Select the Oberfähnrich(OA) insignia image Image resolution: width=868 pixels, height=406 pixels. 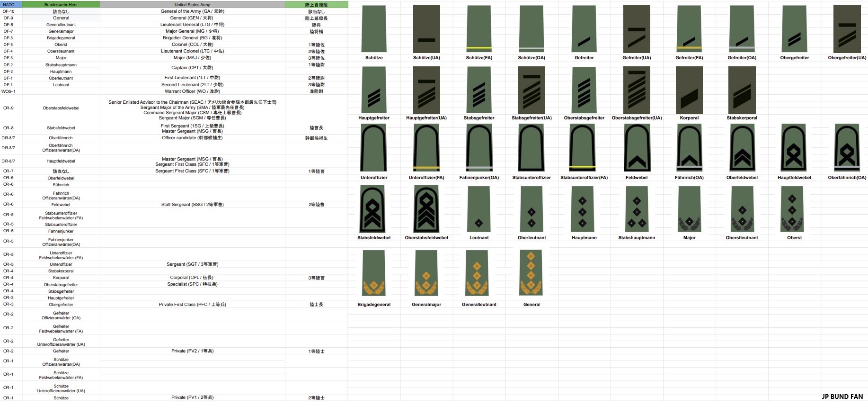(847, 147)
